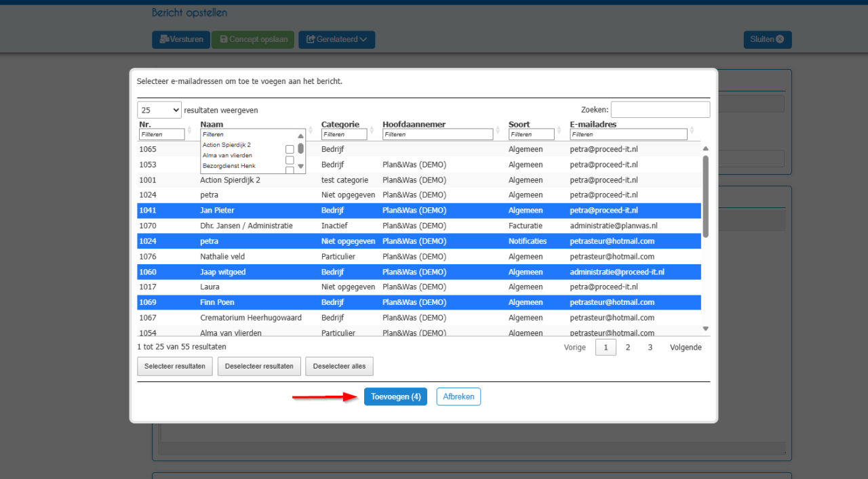Go to results page 2
Image resolution: width=868 pixels, height=479 pixels.
pyautogui.click(x=628, y=348)
